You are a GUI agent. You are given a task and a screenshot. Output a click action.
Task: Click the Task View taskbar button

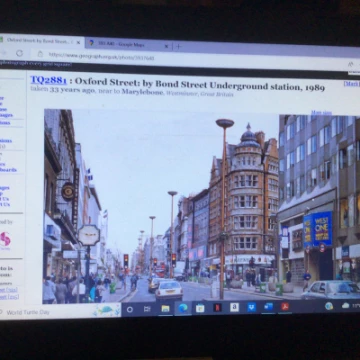coord(147,309)
